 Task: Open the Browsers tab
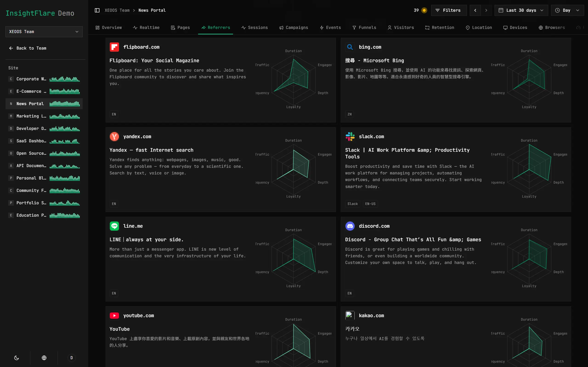tap(552, 28)
